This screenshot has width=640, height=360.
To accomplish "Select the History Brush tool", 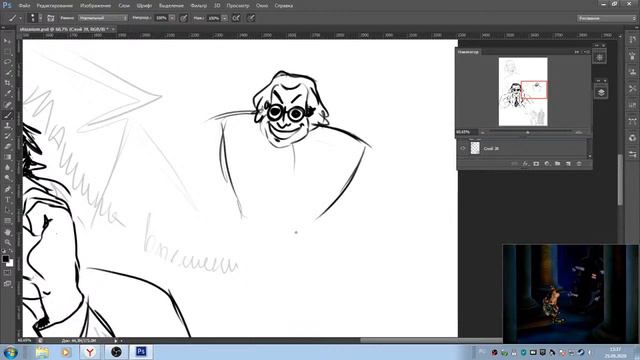I will (7, 136).
